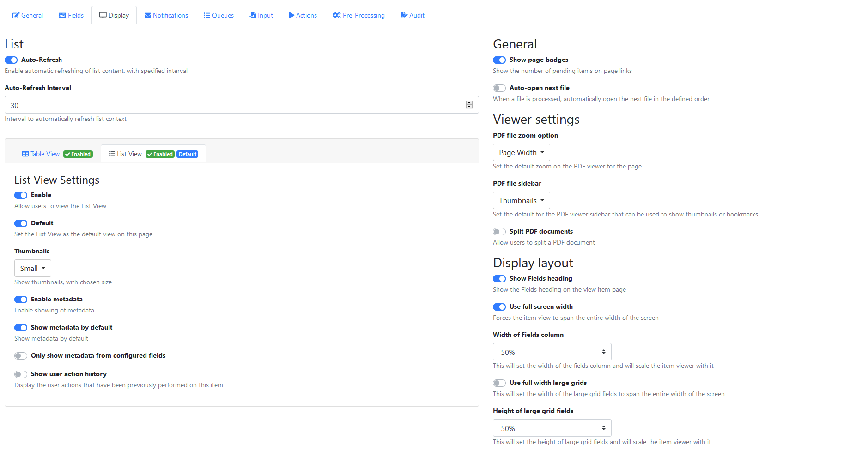Click the Actions play icon
868x456 pixels.
click(x=291, y=15)
